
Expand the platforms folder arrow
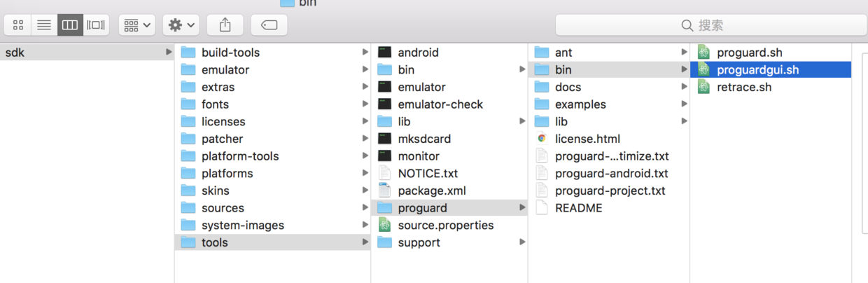365,174
